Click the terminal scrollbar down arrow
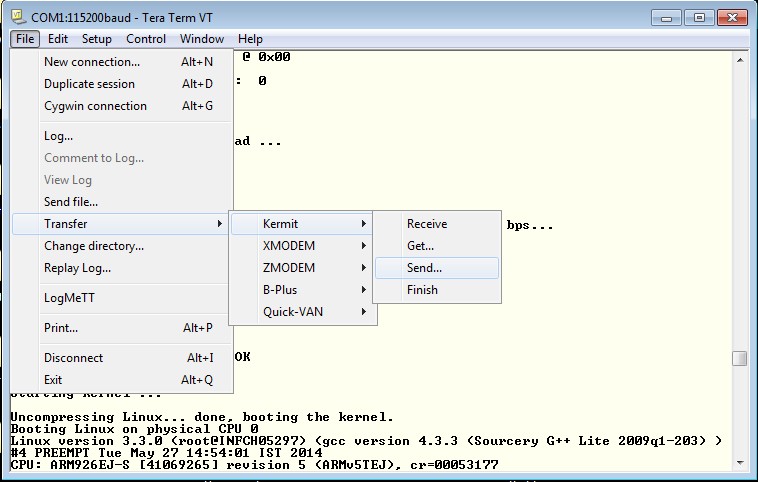The height and width of the screenshot is (482, 758). [x=740, y=463]
